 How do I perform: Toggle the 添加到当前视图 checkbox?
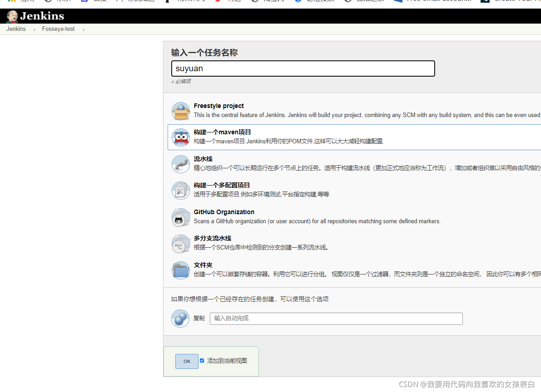click(202, 361)
